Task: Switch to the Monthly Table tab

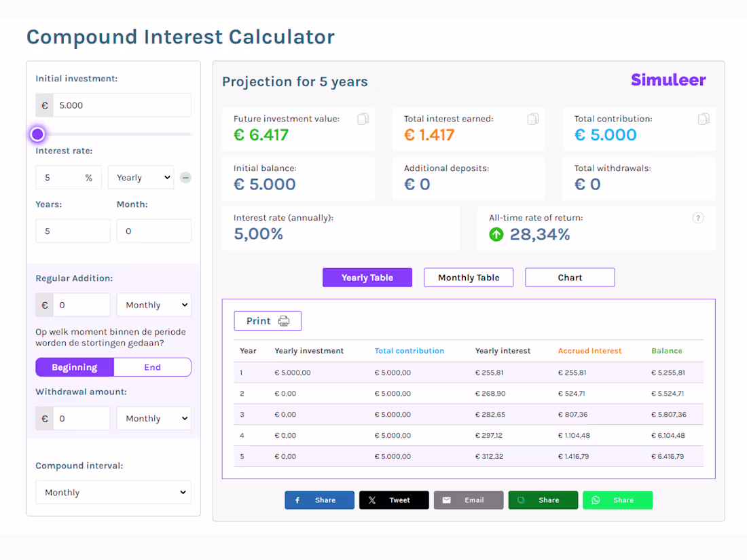Action: (469, 278)
